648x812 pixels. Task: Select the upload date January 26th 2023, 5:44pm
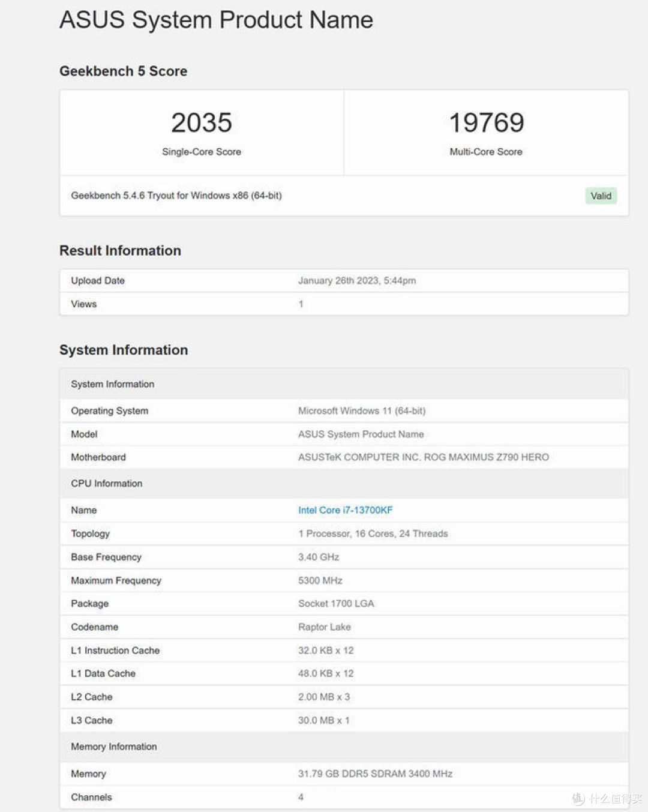tap(357, 281)
